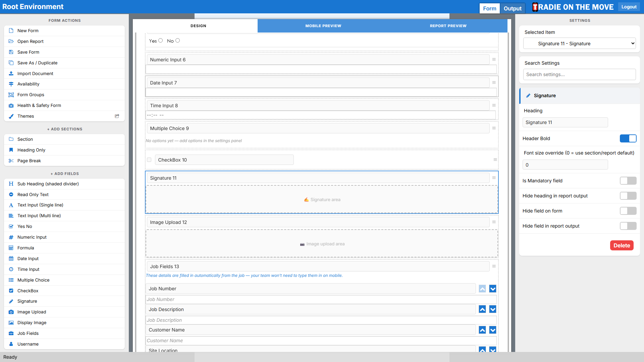
Task: Move Job Description field up
Action: pyautogui.click(x=482, y=309)
